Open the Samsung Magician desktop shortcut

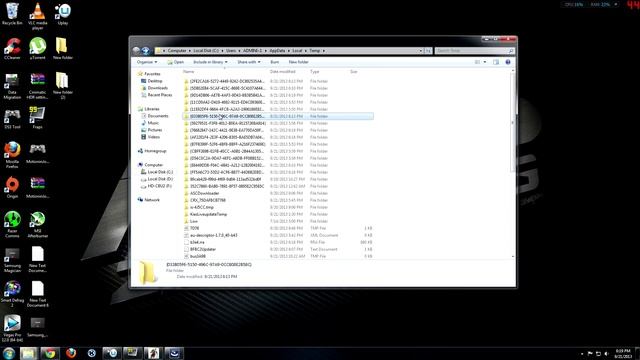12,259
